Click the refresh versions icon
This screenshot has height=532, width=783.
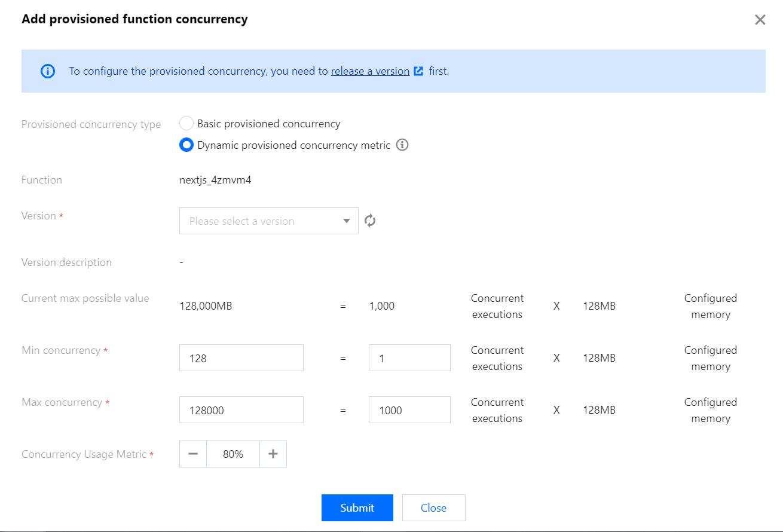tap(371, 221)
